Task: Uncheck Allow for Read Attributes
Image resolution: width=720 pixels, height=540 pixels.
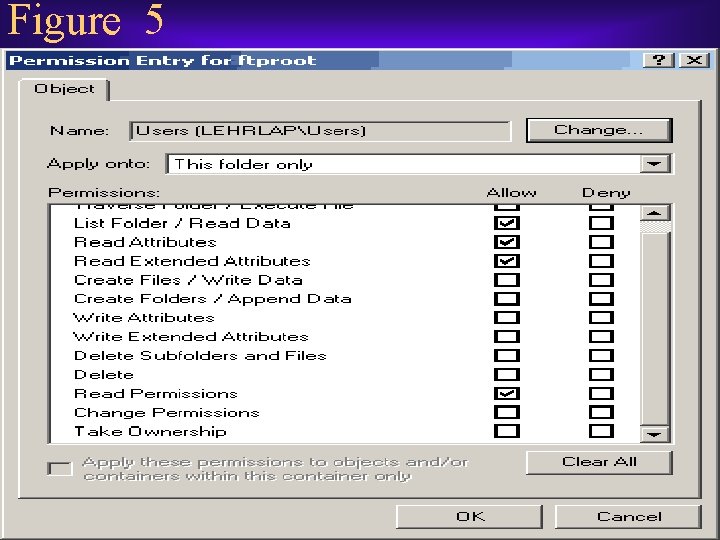Action: pos(507,242)
